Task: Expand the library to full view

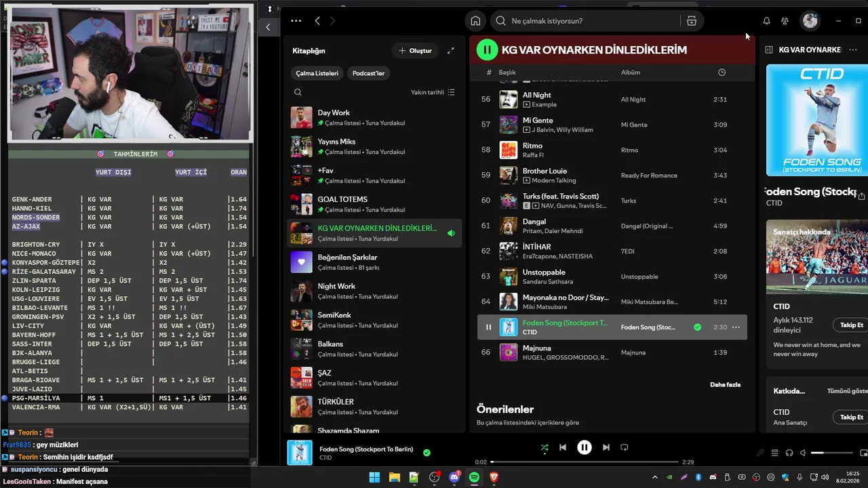Action: (451, 51)
